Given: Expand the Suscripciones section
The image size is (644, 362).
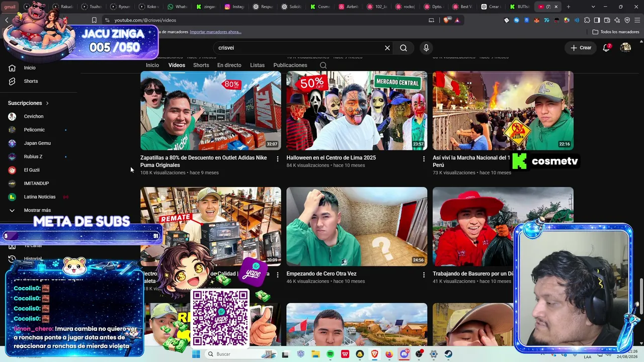Looking at the screenshot, I should (x=29, y=103).
